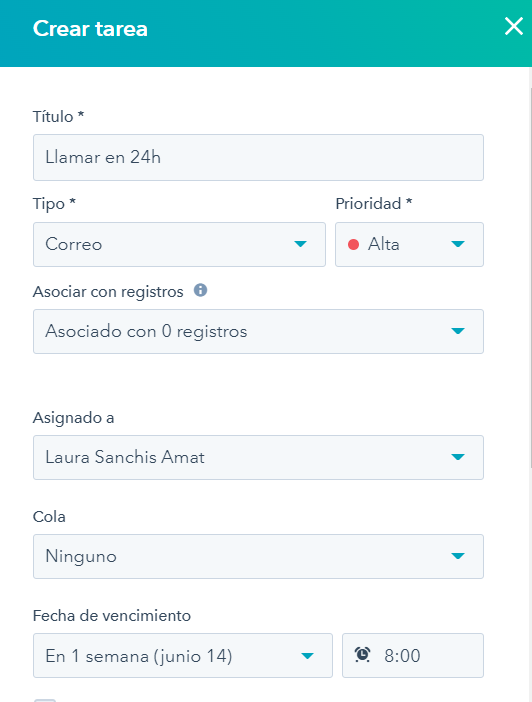Select the 8:00 due time field
Image resolution: width=532 pixels, height=702 pixels.
(x=413, y=655)
